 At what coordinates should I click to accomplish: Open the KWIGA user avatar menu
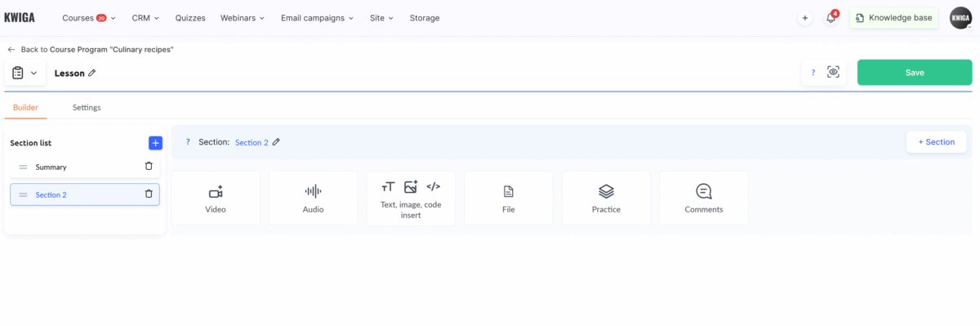coord(960,17)
